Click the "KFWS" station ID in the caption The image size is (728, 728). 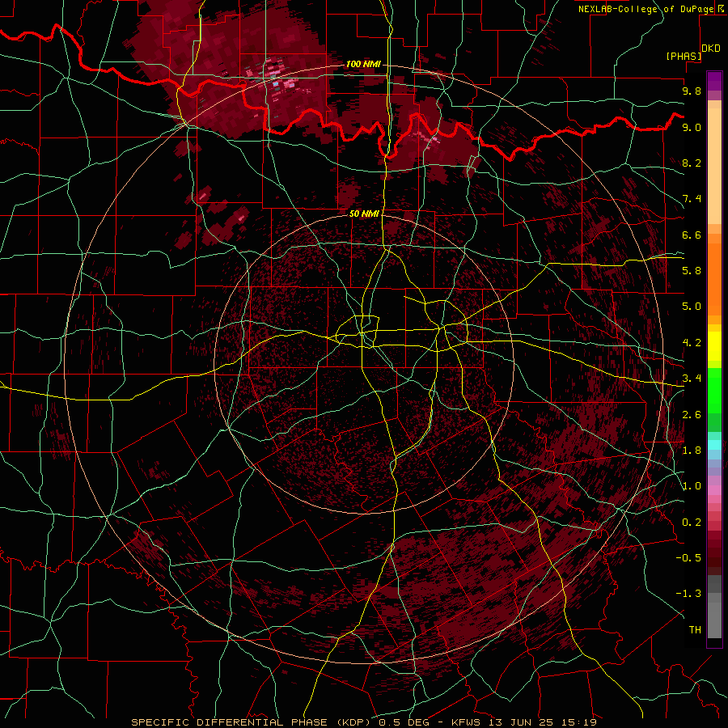click(x=467, y=722)
